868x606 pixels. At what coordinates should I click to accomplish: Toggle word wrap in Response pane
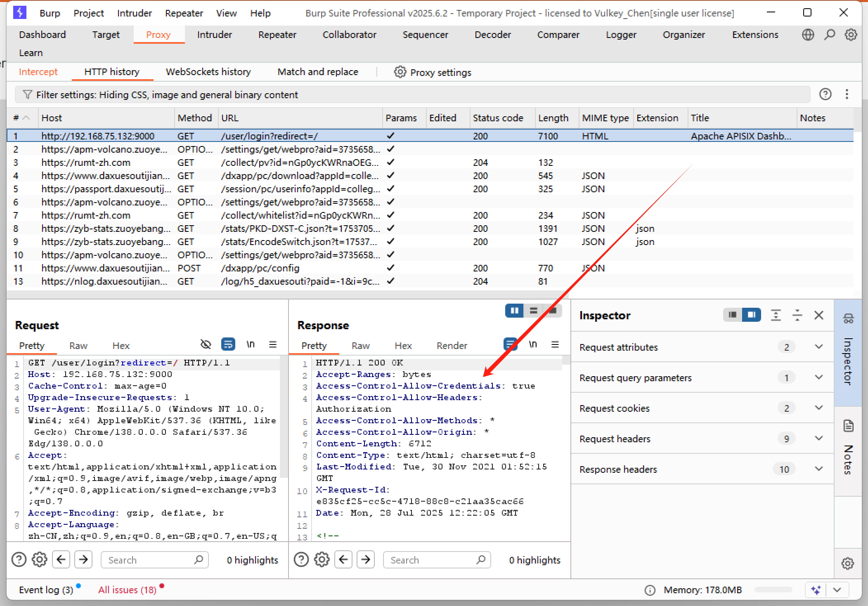click(x=510, y=344)
